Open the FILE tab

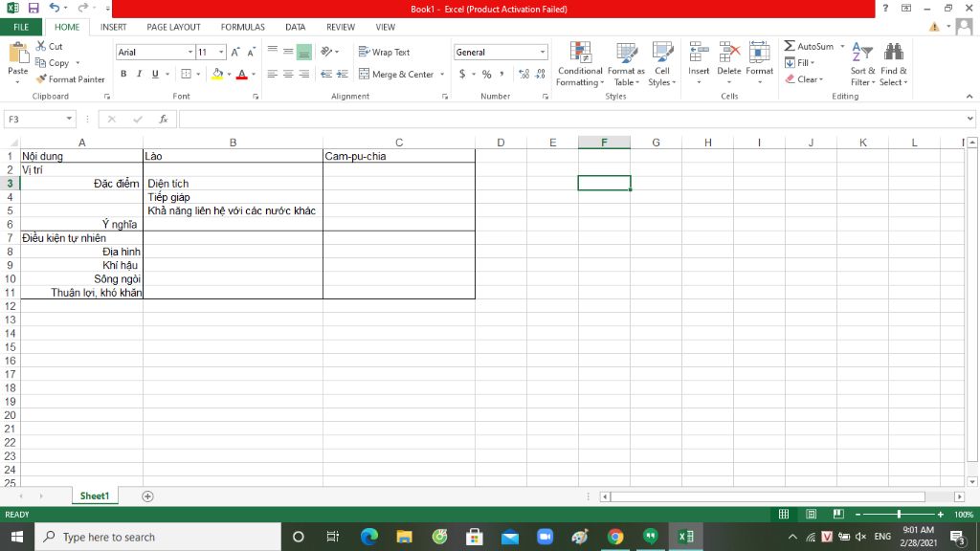click(x=21, y=27)
